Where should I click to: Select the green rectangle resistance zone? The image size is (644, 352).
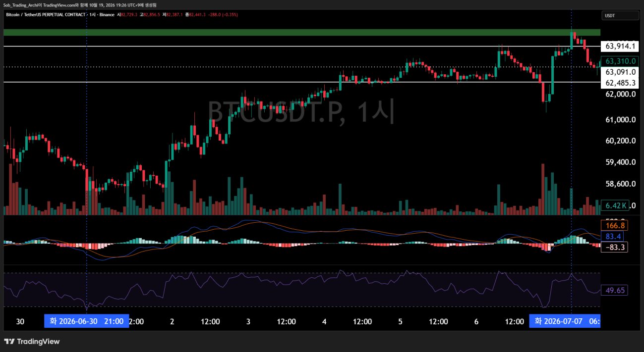click(301, 32)
